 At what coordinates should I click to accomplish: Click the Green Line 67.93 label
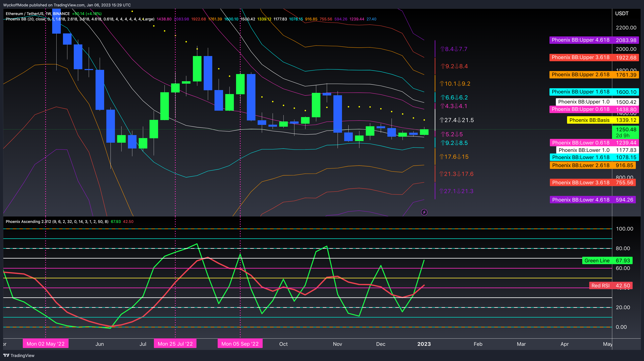[x=607, y=261]
